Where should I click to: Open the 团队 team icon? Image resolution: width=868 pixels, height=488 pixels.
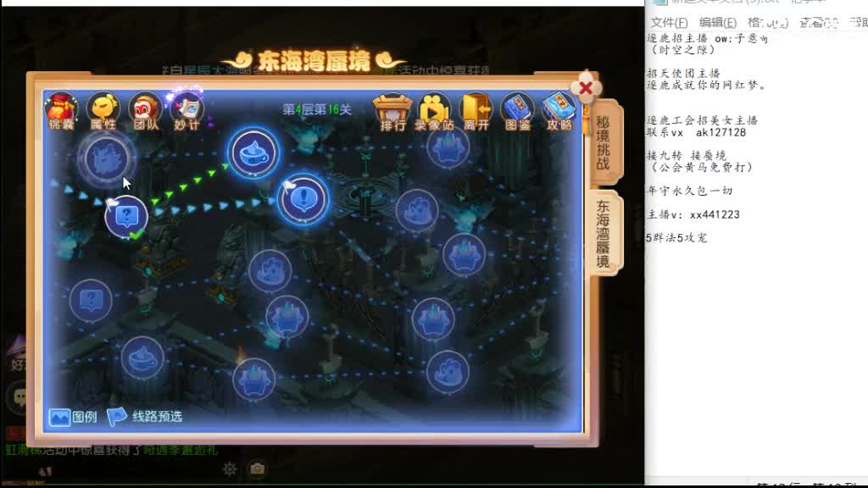pos(146,111)
